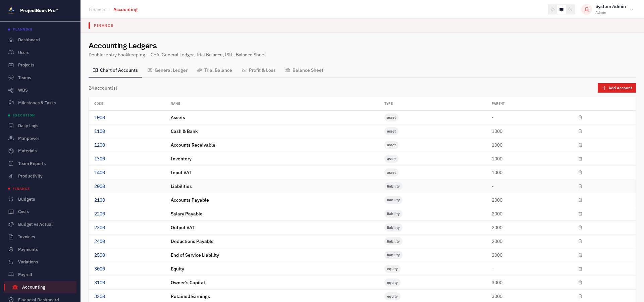
Task: Open account code 2100 link
Action: (100, 200)
